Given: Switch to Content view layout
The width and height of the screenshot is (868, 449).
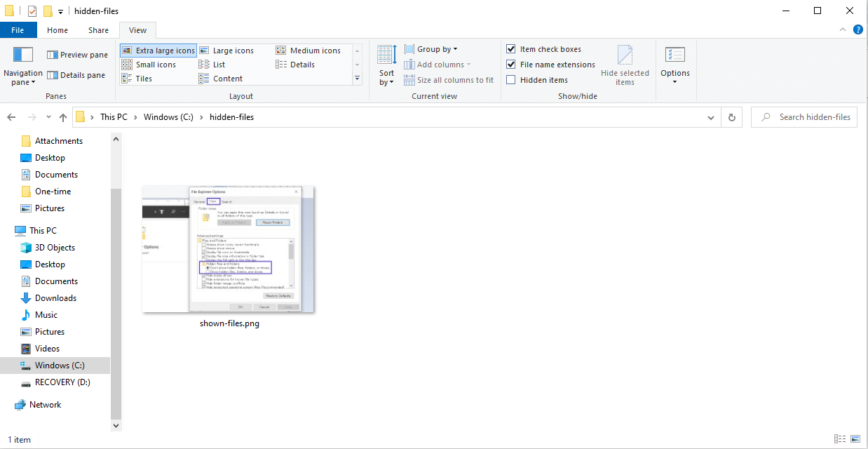Looking at the screenshot, I should point(226,78).
